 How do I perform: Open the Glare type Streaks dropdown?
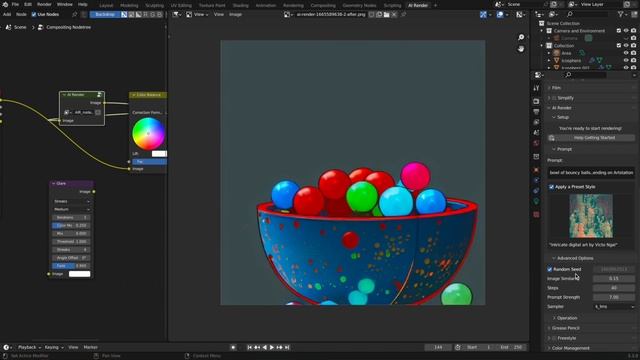71,201
